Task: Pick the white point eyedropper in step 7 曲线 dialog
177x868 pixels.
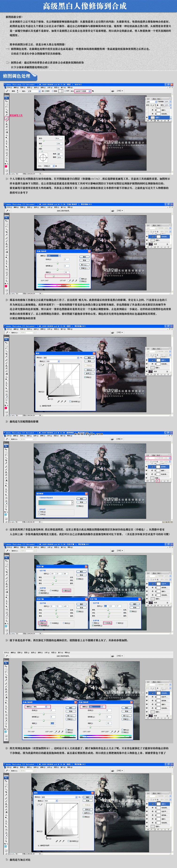Action: coord(64,841)
